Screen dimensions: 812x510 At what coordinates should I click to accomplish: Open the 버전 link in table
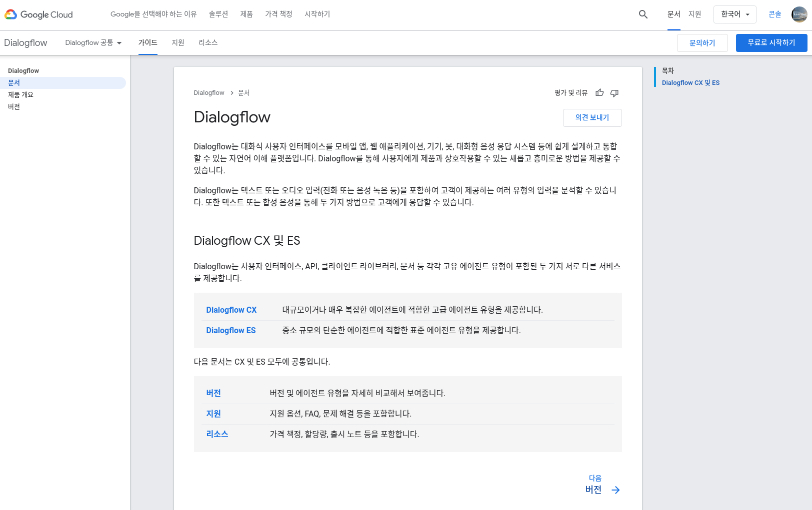[213, 394]
